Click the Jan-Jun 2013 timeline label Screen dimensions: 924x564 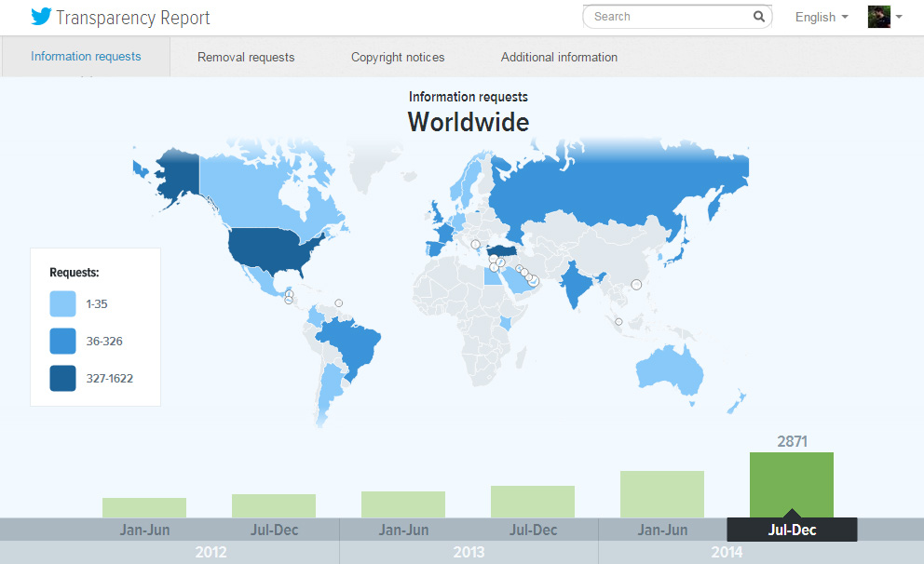[403, 530]
